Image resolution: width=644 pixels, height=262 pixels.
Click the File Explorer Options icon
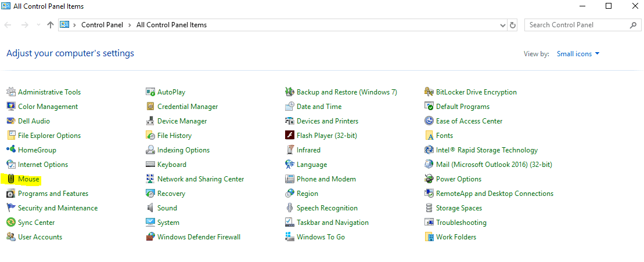click(11, 135)
